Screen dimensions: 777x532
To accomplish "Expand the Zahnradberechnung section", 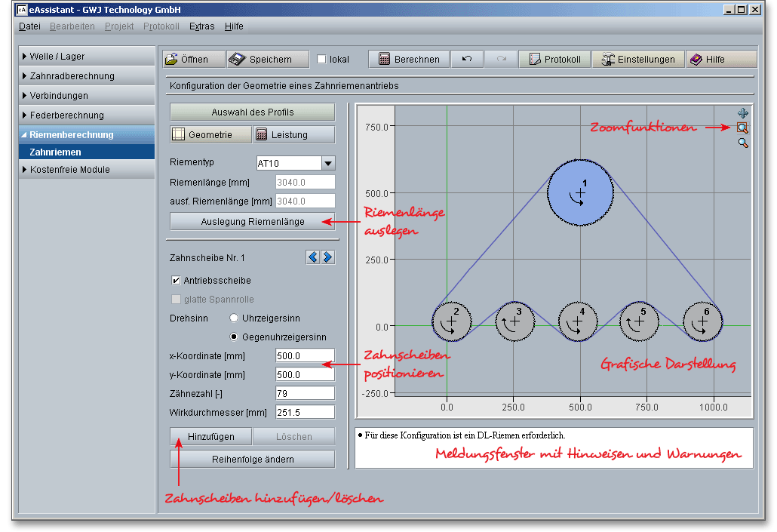I will (72, 76).
